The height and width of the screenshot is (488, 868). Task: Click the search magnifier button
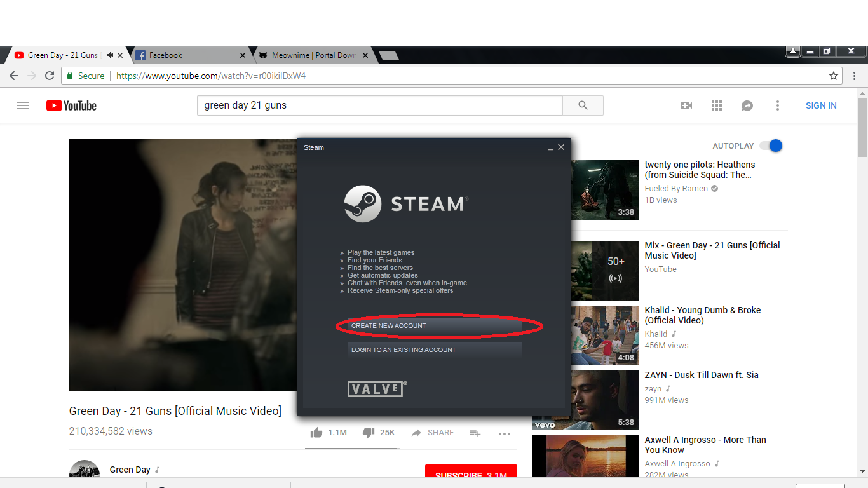click(582, 105)
